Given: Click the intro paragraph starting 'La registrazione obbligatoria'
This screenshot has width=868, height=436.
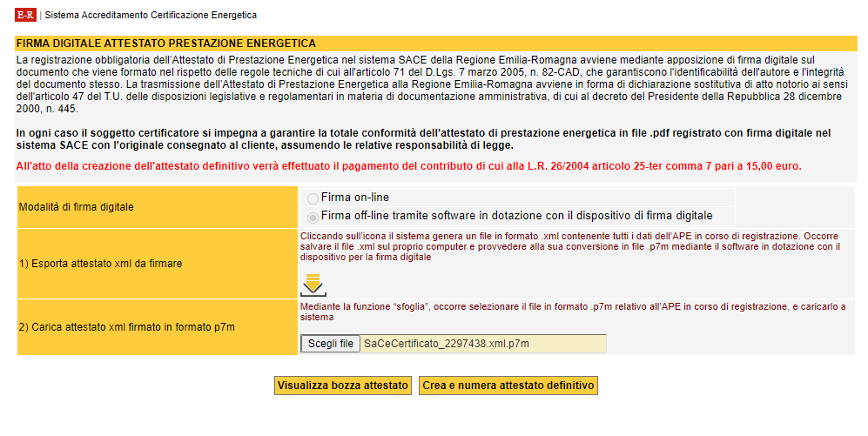Looking at the screenshot, I should (430, 84).
